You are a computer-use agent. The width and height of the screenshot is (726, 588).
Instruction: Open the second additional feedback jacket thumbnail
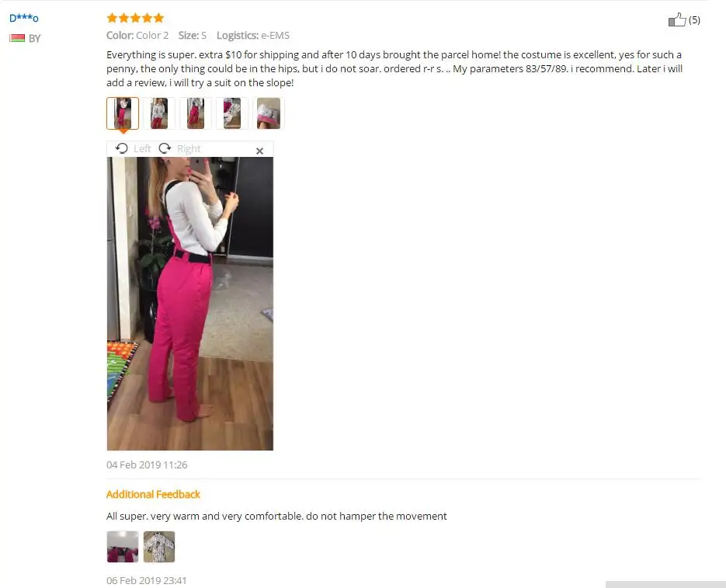tap(159, 547)
